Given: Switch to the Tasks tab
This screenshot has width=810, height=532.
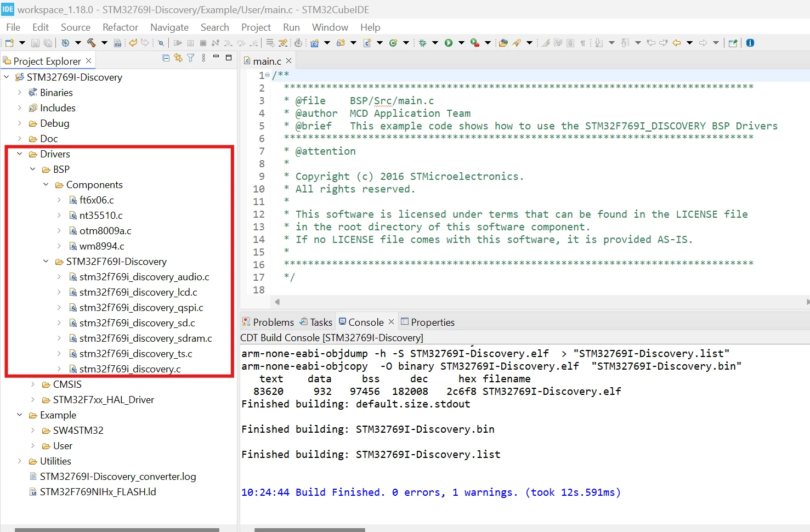Looking at the screenshot, I should (x=316, y=322).
